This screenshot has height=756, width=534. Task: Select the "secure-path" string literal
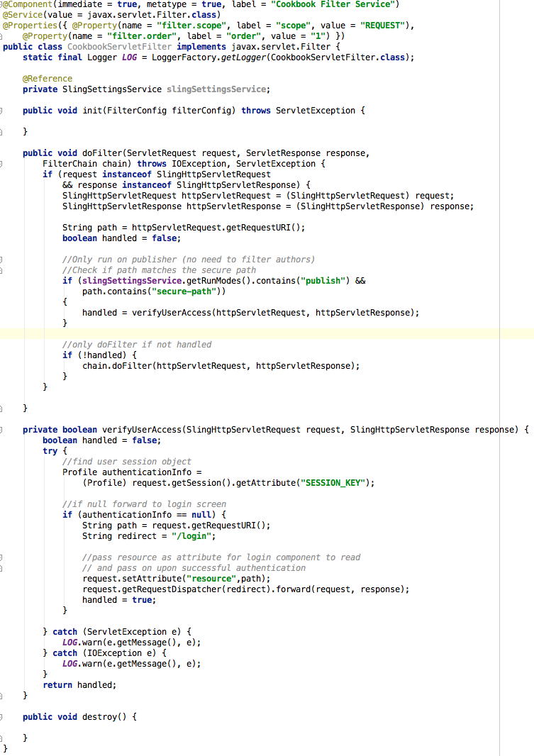184,291
